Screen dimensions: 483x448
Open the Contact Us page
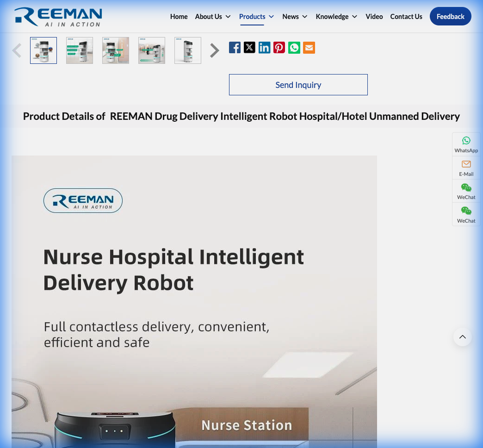coord(406,16)
